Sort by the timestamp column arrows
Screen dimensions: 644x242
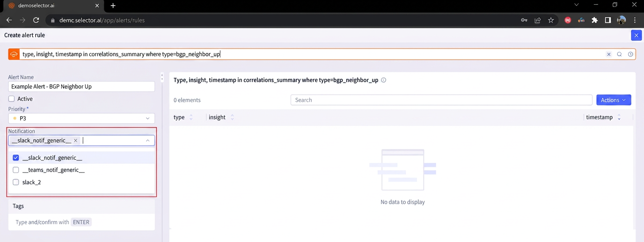coord(619,117)
